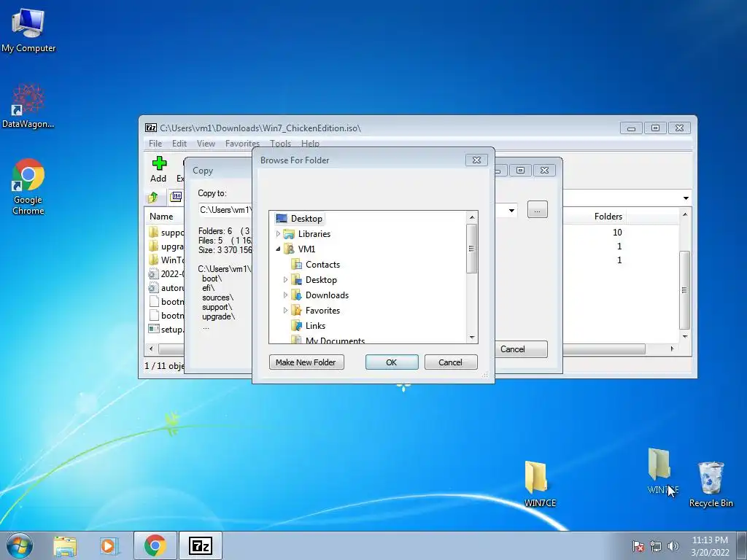747x560 pixels.
Task: Click the Action Center flag tray icon
Action: (x=638, y=546)
